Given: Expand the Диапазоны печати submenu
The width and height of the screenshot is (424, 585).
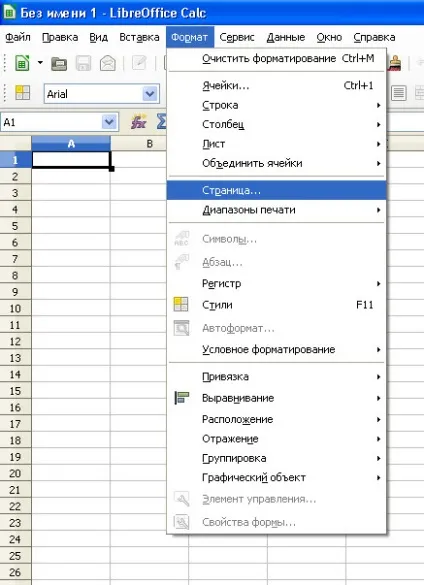Looking at the screenshot, I should coord(276,210).
